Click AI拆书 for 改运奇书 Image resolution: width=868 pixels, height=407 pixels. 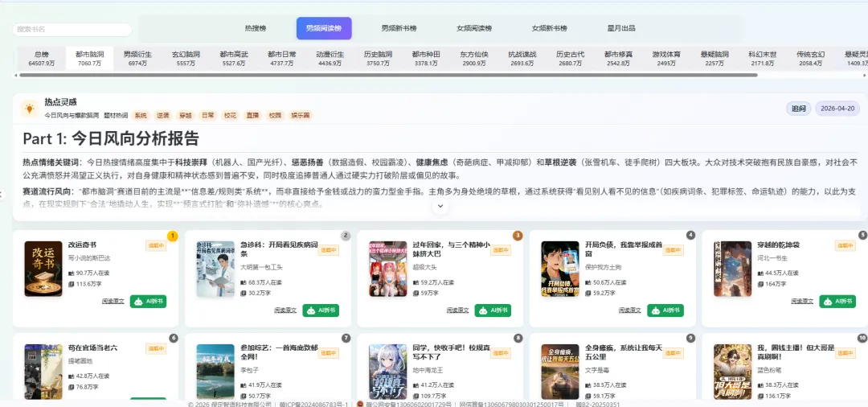pyautogui.click(x=149, y=302)
